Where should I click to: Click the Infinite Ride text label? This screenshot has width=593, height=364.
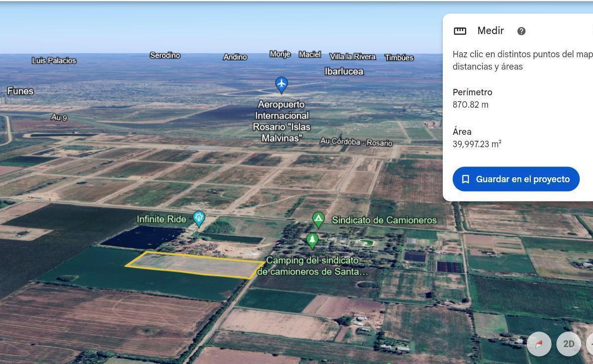[162, 219]
